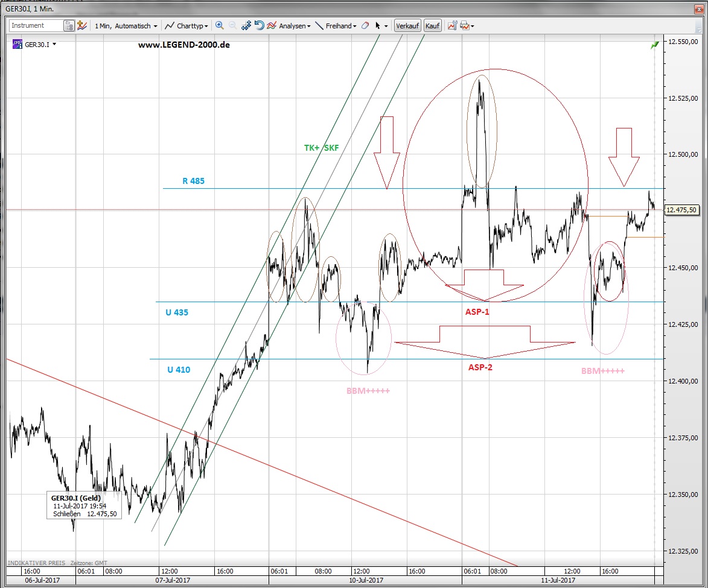Image resolution: width=708 pixels, height=588 pixels.
Task: Click the zoom in magnifier icon
Action: coord(219,26)
